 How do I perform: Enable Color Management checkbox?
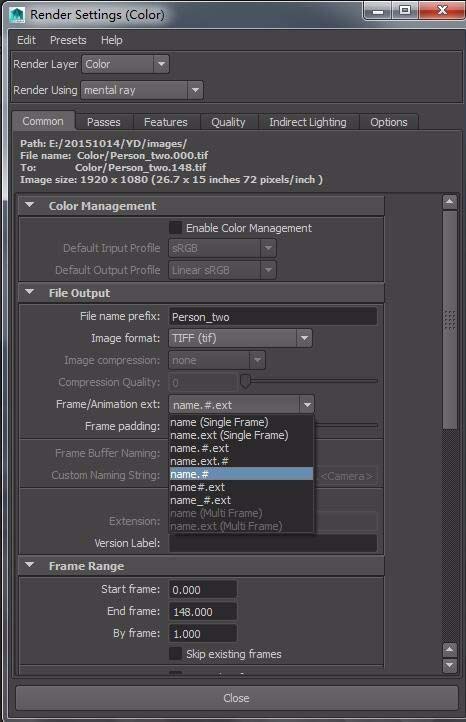pyautogui.click(x=175, y=227)
